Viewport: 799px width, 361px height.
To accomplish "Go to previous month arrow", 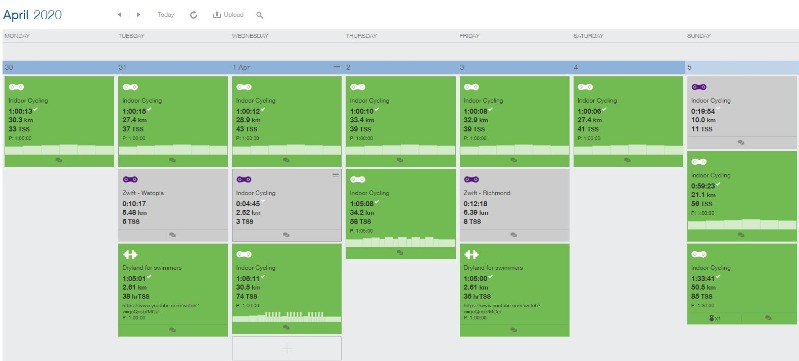I will pos(119,15).
